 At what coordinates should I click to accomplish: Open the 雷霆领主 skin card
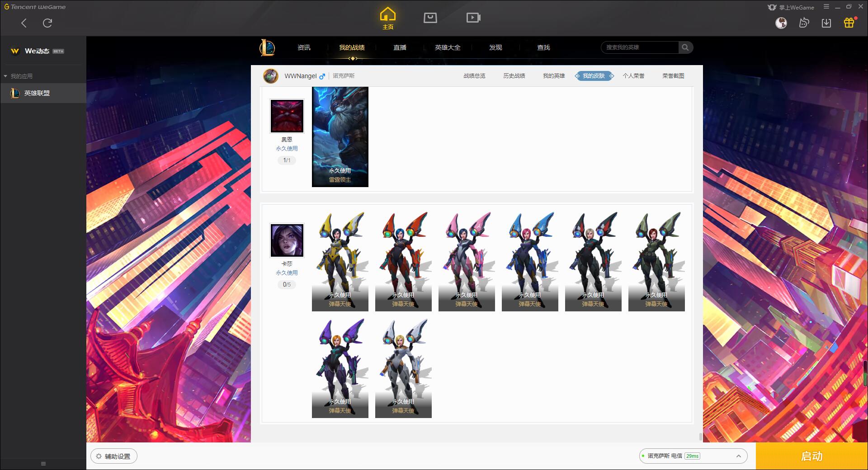(x=340, y=137)
